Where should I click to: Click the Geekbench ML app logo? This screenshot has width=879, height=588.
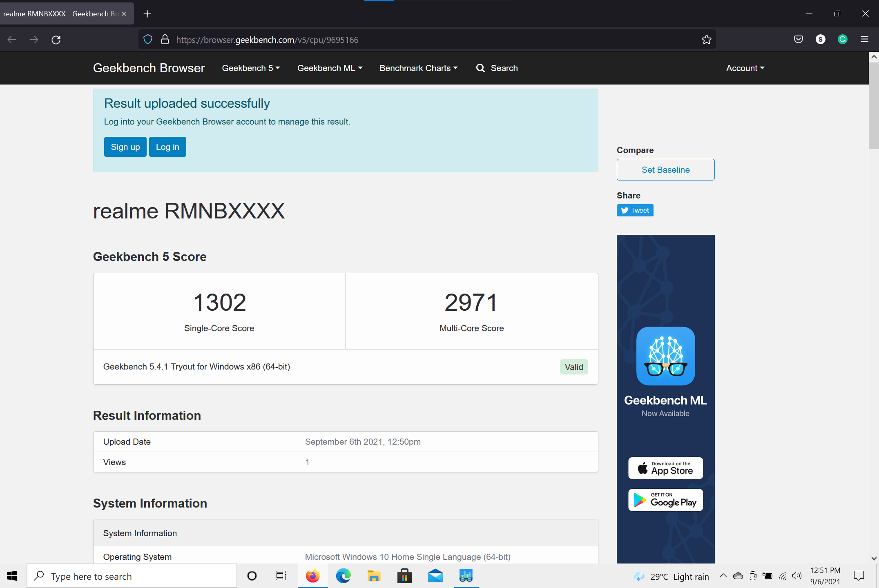coord(666,356)
